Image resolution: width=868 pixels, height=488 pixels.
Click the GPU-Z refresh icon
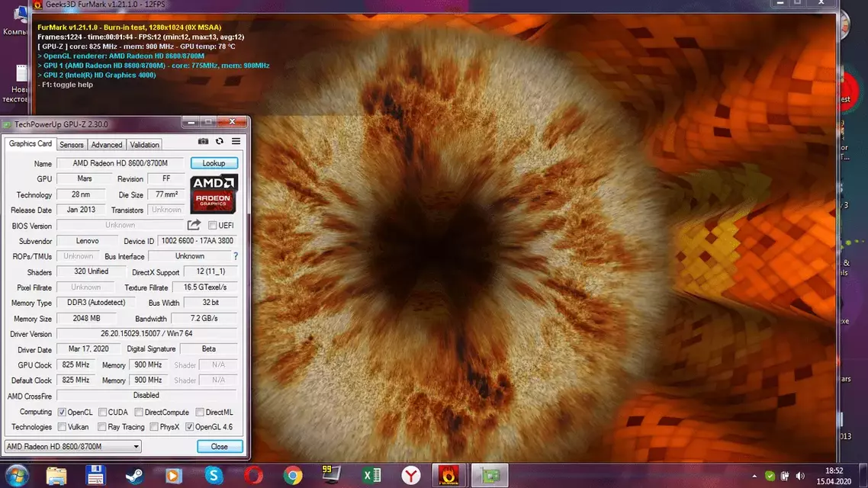click(219, 141)
